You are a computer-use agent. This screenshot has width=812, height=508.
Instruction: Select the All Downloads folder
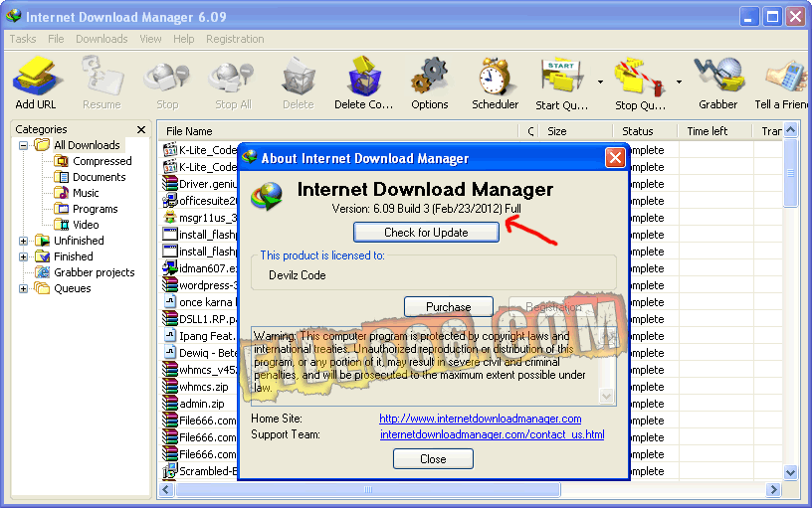[87, 145]
